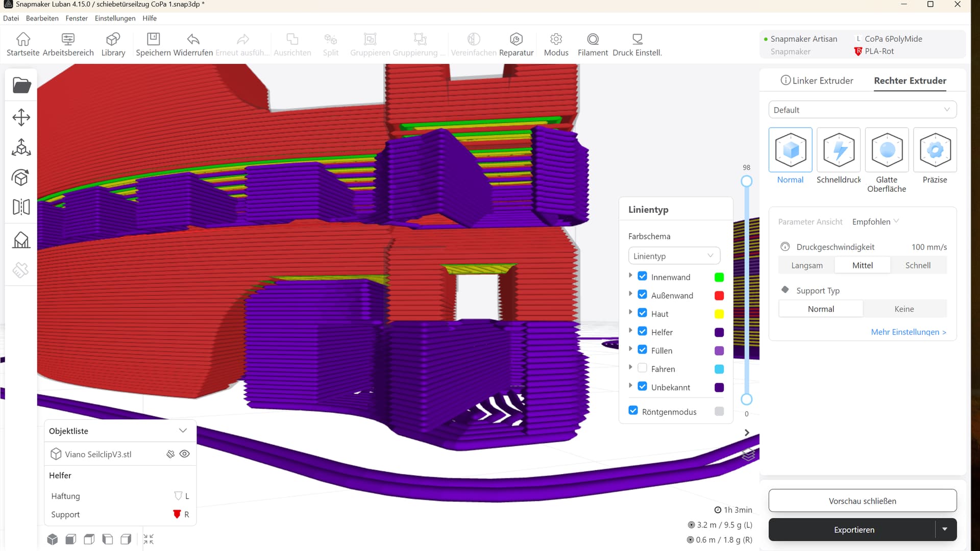Screen dimensions: 980x551
Task: Click the Außenwand red color swatch
Action: pyautogui.click(x=719, y=295)
